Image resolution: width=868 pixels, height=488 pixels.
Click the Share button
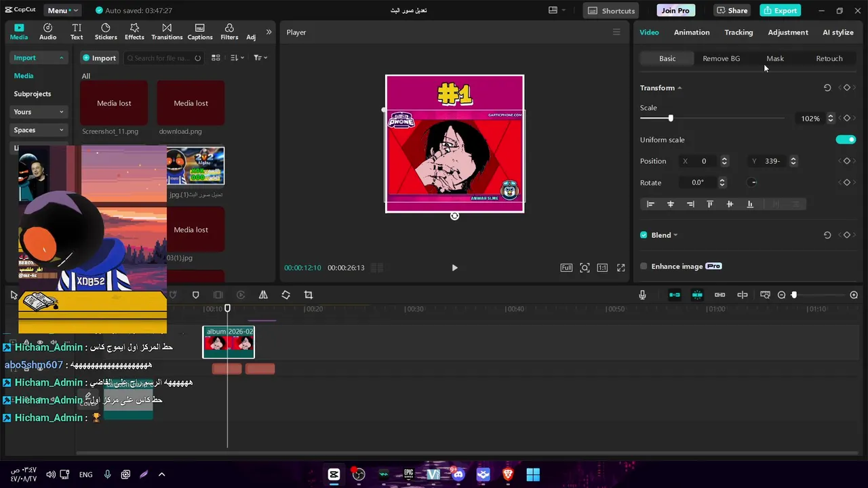[732, 10]
